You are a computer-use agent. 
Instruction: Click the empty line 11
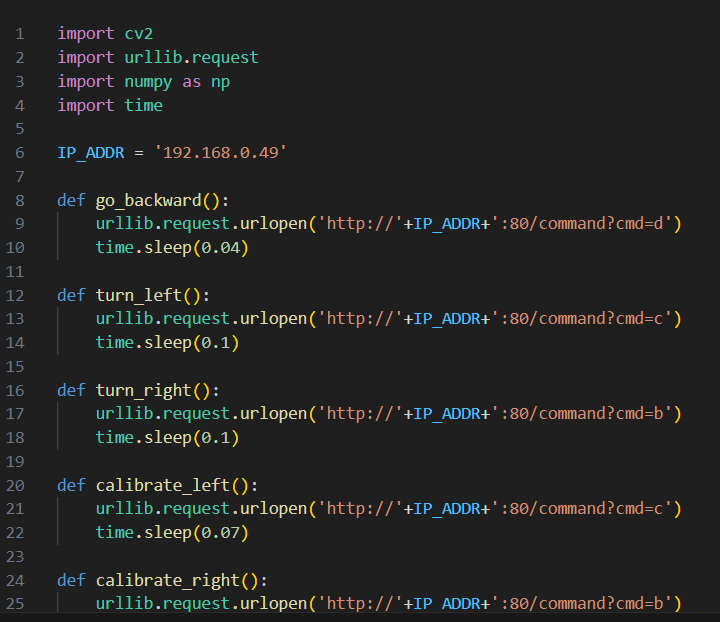tap(300, 271)
